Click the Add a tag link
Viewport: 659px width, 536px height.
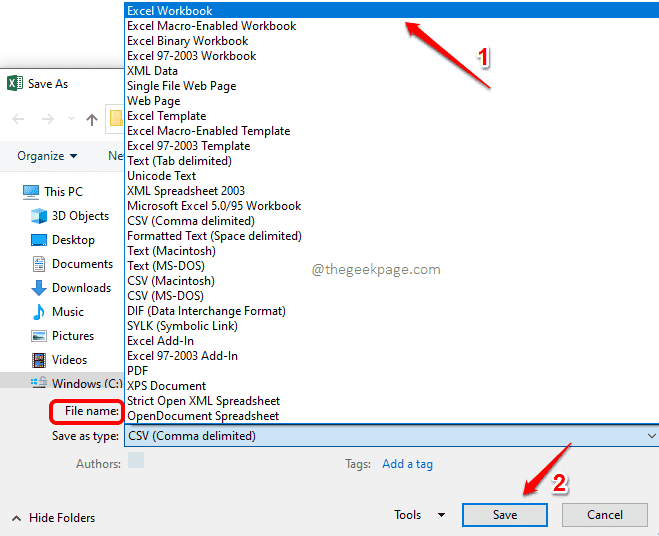[x=407, y=464]
